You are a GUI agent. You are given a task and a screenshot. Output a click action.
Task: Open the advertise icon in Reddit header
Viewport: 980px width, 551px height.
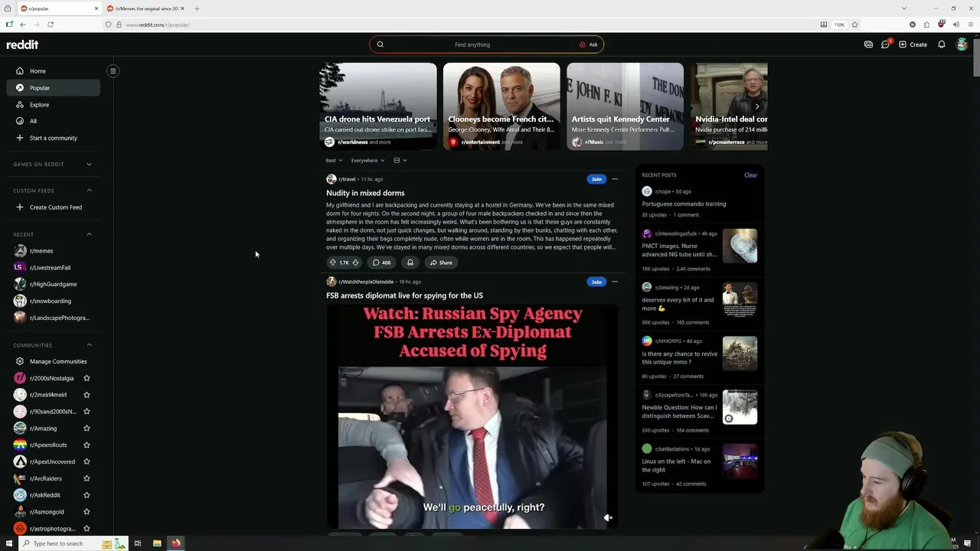[x=868, y=44]
